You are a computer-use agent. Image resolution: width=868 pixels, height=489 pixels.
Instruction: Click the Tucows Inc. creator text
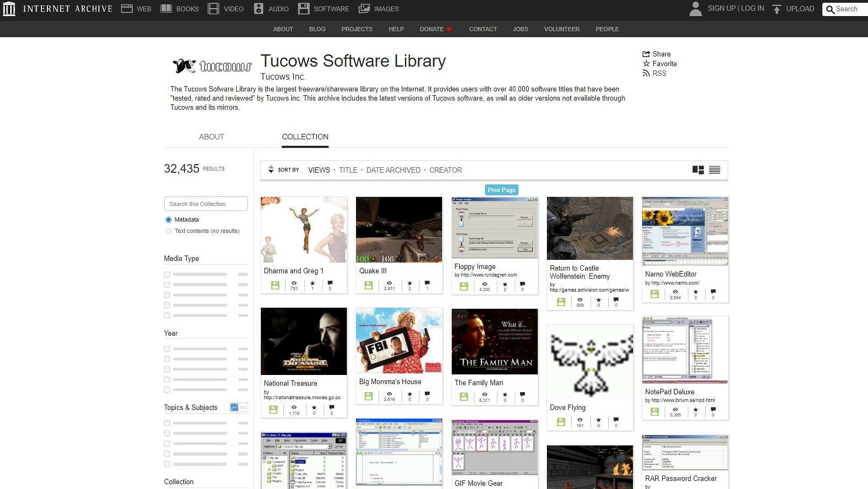point(283,76)
